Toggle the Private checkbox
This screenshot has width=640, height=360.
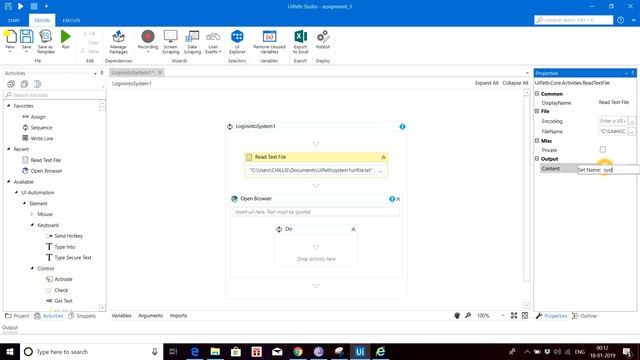(602, 149)
